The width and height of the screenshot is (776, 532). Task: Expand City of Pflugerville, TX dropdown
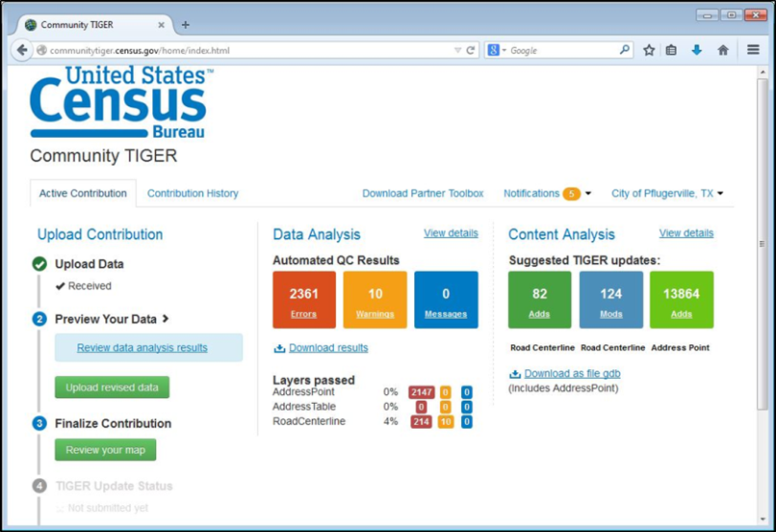tap(667, 193)
